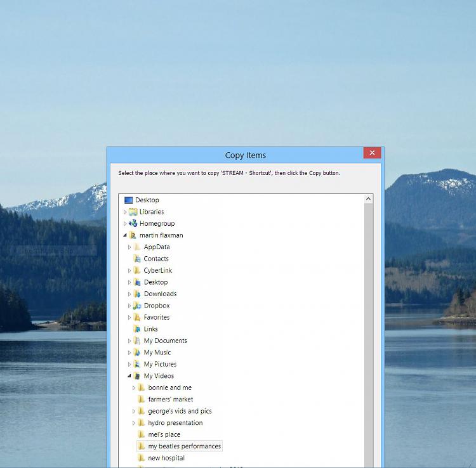Click the Favorites star folder icon
476x468 pixels.
tap(137, 317)
